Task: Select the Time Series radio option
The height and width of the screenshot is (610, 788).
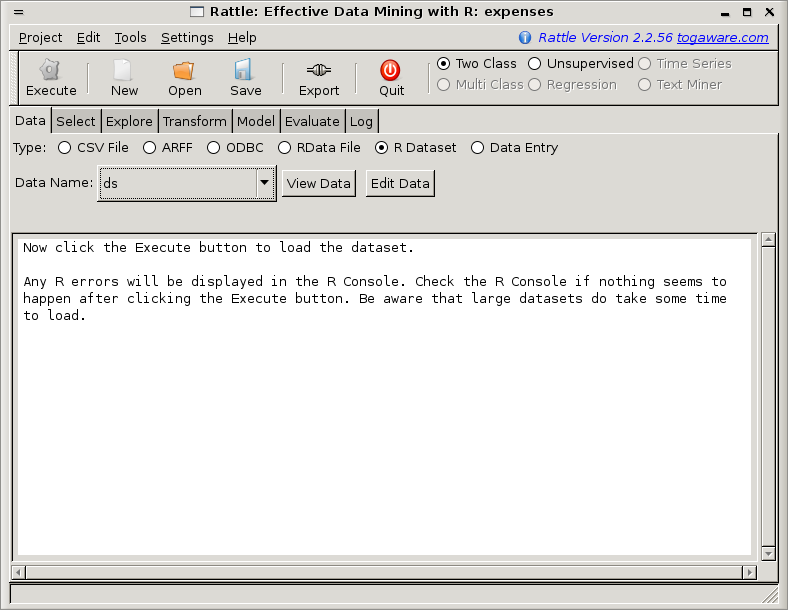Action: [644, 63]
